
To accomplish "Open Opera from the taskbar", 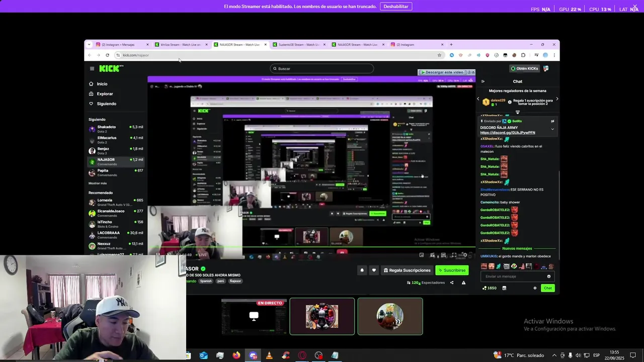I will click(x=302, y=355).
